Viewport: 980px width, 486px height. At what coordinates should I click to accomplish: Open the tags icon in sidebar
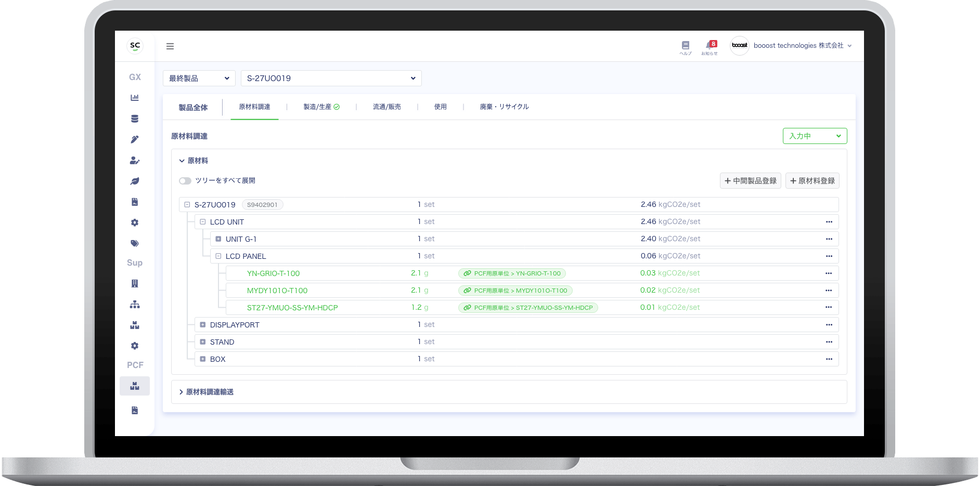pos(135,243)
